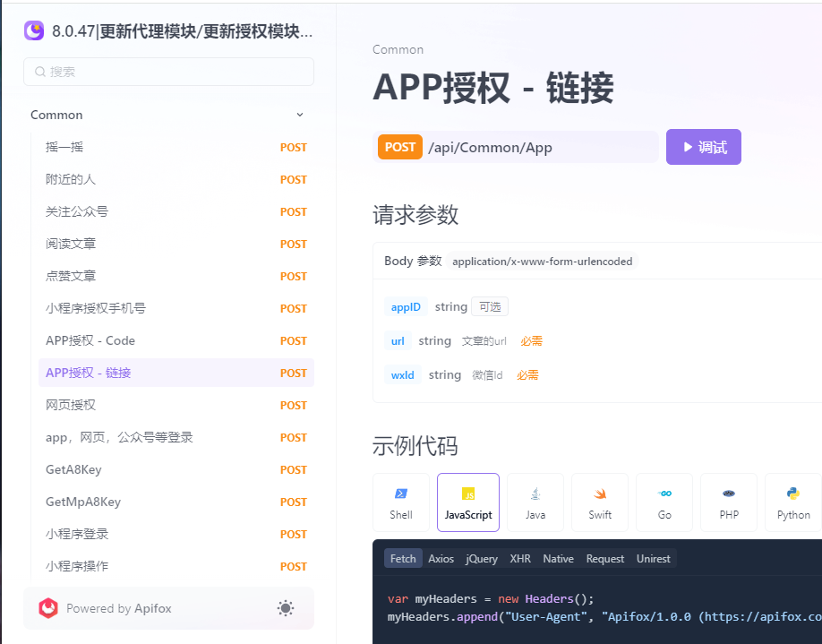Image resolution: width=822 pixels, height=644 pixels.
Task: Click the wxId parameter link
Action: coord(402,374)
